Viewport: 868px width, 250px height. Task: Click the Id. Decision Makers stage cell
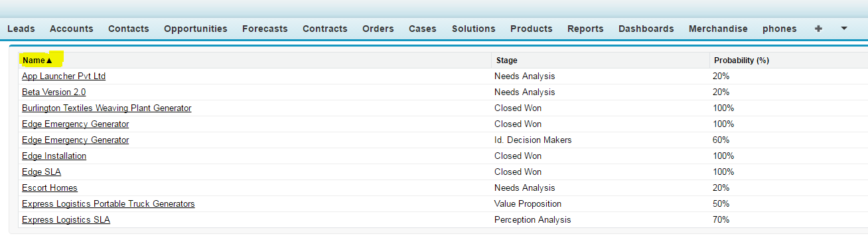(x=533, y=140)
